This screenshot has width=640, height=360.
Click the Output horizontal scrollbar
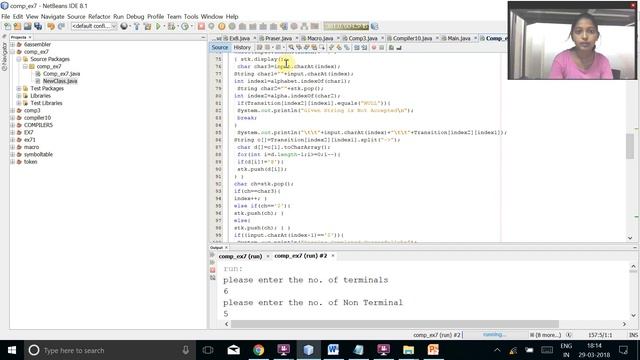tap(395, 324)
